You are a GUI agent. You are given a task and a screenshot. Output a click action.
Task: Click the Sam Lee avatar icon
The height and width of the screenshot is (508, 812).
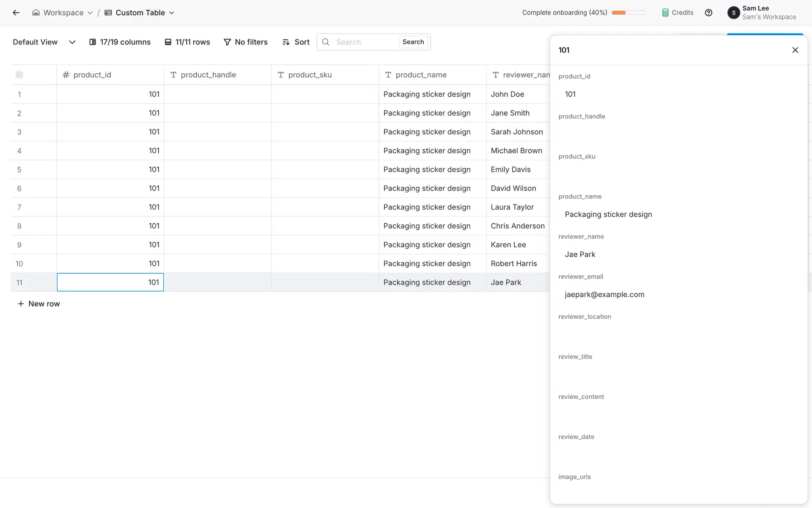click(x=733, y=13)
